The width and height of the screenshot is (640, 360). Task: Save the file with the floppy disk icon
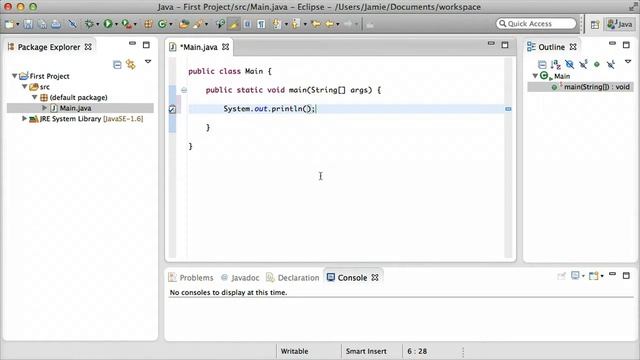coord(28,24)
